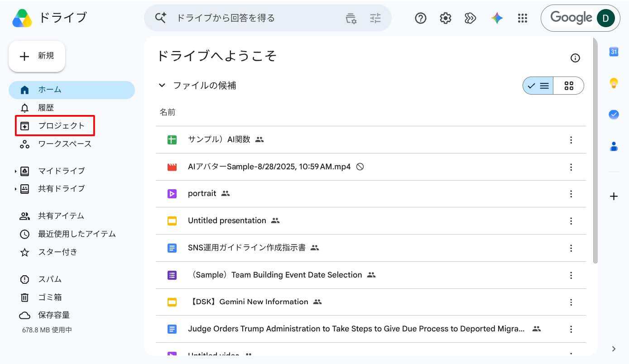Switch to grid layout view

tap(569, 86)
